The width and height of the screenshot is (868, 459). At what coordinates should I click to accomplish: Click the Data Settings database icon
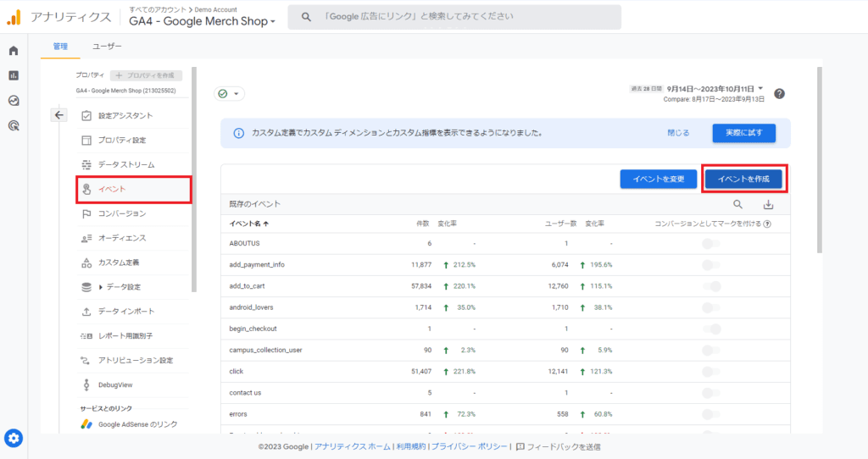tap(86, 287)
